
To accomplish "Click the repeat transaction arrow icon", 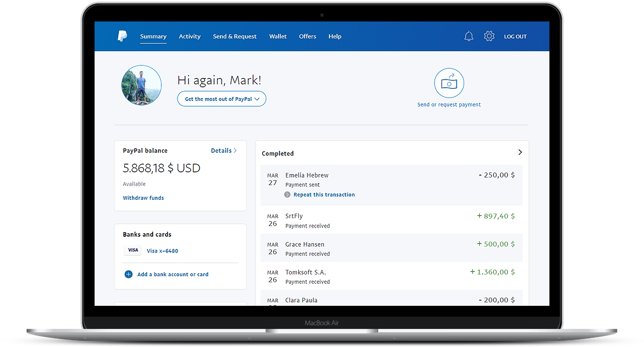I will point(288,194).
